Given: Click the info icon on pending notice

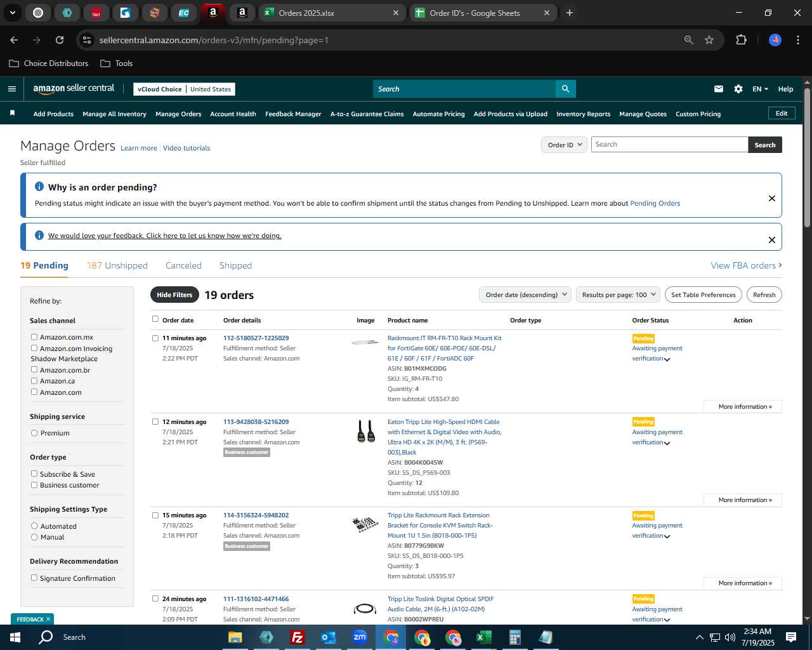Looking at the screenshot, I should pos(39,187).
